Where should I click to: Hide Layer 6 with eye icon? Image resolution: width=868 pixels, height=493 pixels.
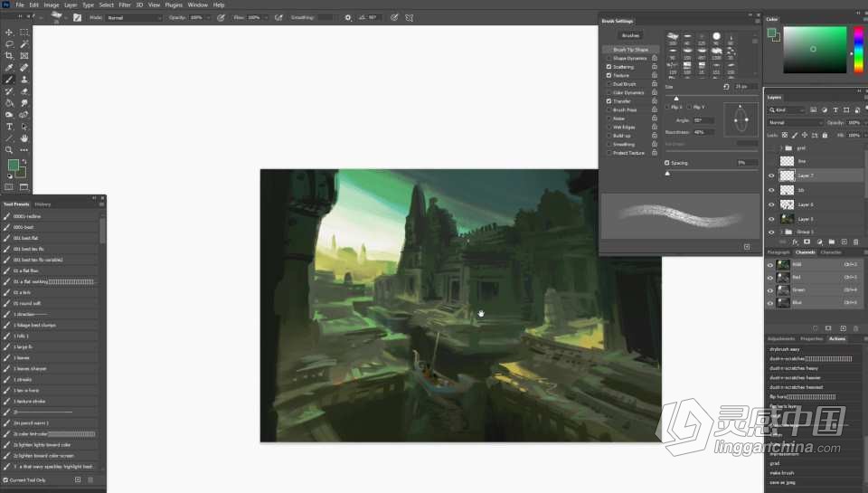[771, 204]
